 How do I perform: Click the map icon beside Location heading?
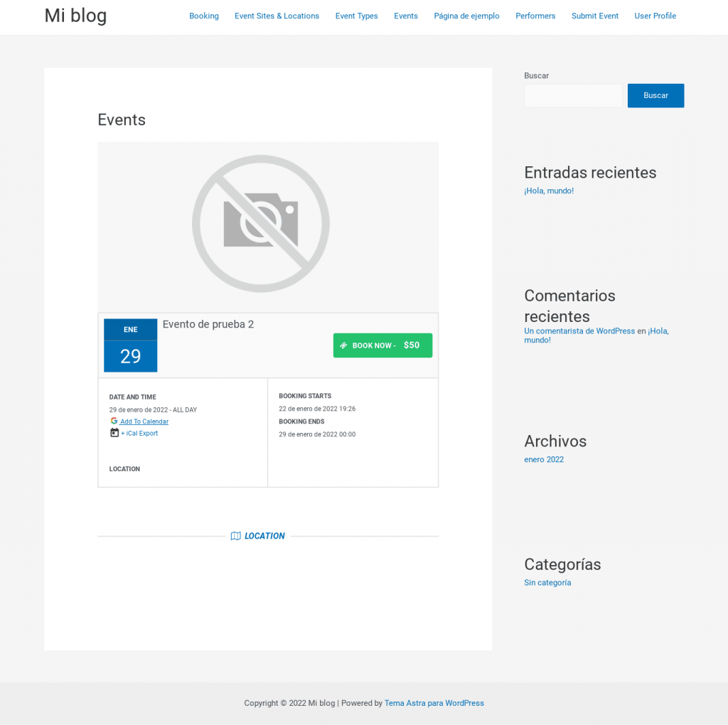click(x=236, y=536)
